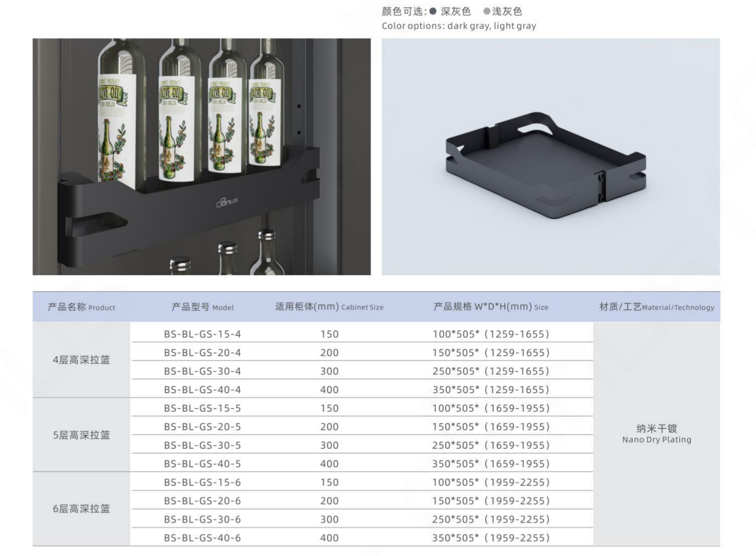Click the 'Cabinet Size' column header
The image size is (756, 556).
tap(329, 307)
